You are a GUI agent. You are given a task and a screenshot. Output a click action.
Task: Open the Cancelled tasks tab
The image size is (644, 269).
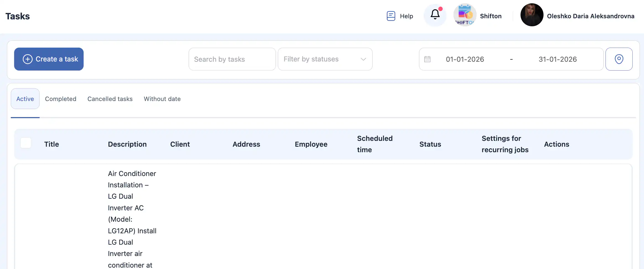click(110, 99)
